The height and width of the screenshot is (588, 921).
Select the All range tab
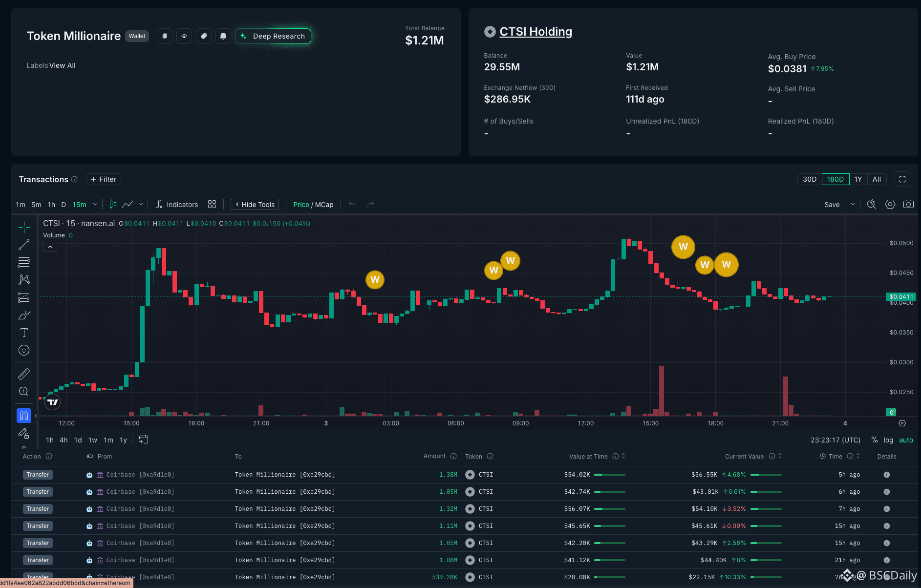tap(877, 179)
